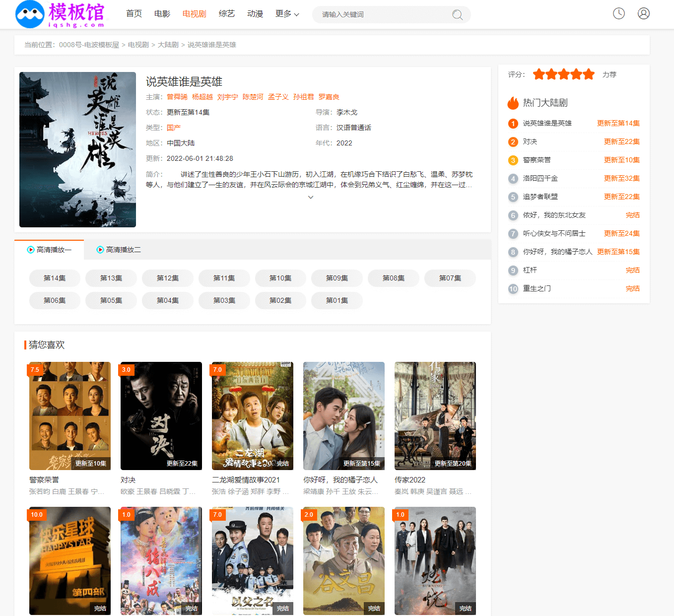Go to 综艺 in navigation bar
Viewport: 674px width, 616px height.
[226, 14]
